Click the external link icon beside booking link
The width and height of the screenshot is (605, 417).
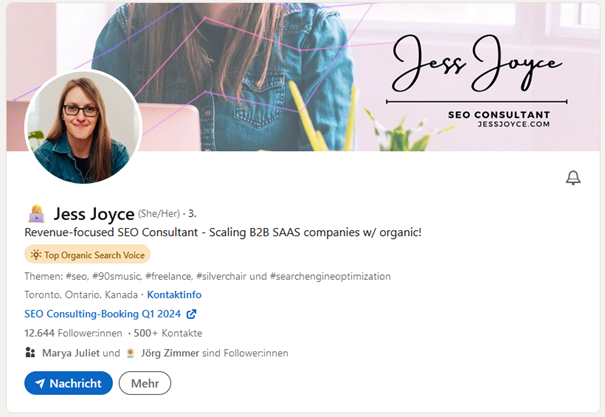(x=191, y=314)
